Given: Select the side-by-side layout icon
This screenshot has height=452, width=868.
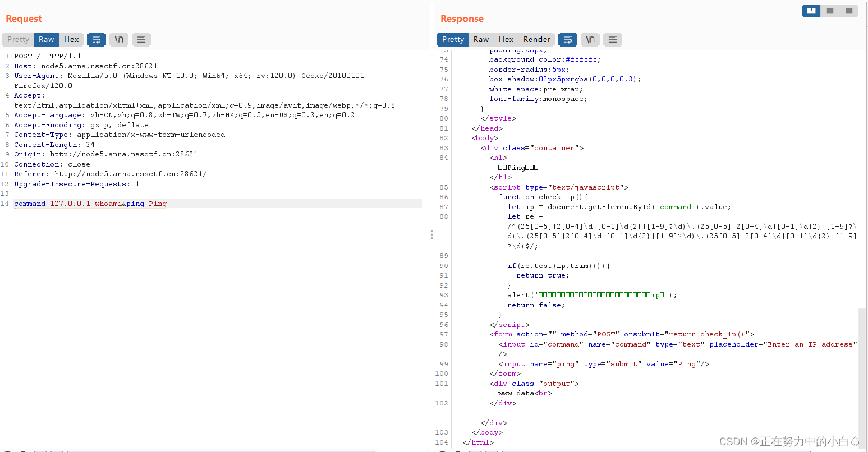Looking at the screenshot, I should coord(811,11).
